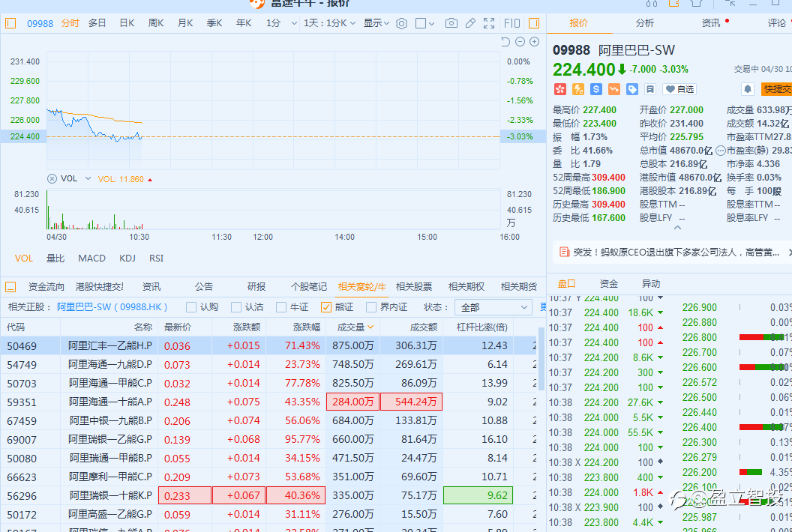Enable the 认购 (call) filter checkbox
792x532 pixels.
click(191, 307)
